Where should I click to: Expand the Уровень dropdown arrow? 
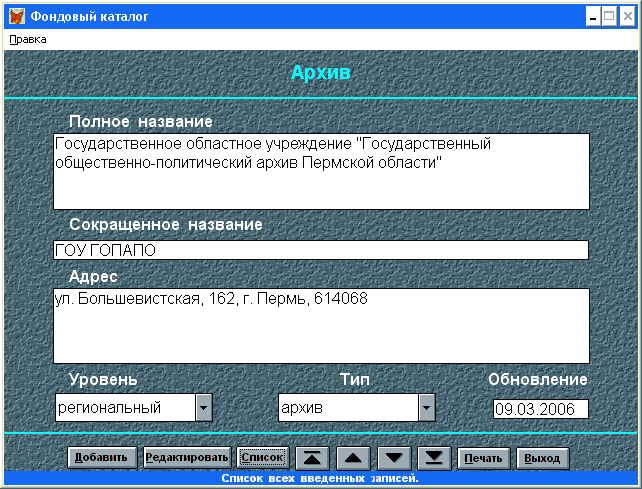204,408
